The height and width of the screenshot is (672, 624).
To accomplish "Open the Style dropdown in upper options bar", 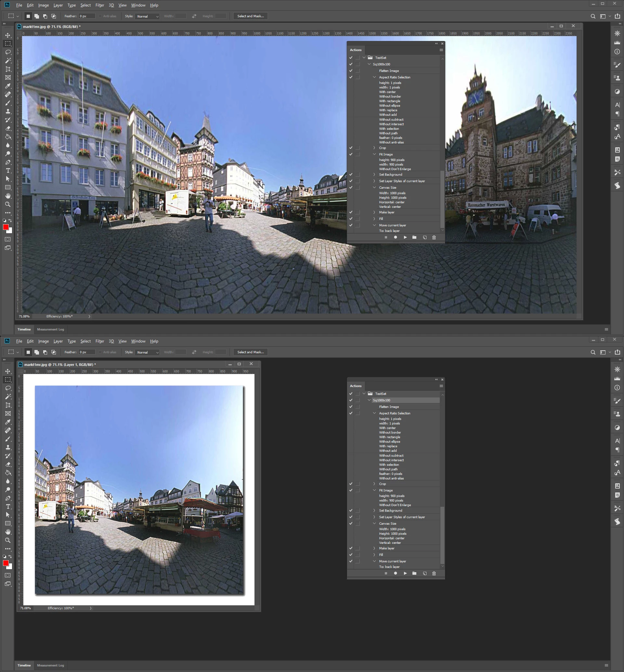I will point(147,16).
